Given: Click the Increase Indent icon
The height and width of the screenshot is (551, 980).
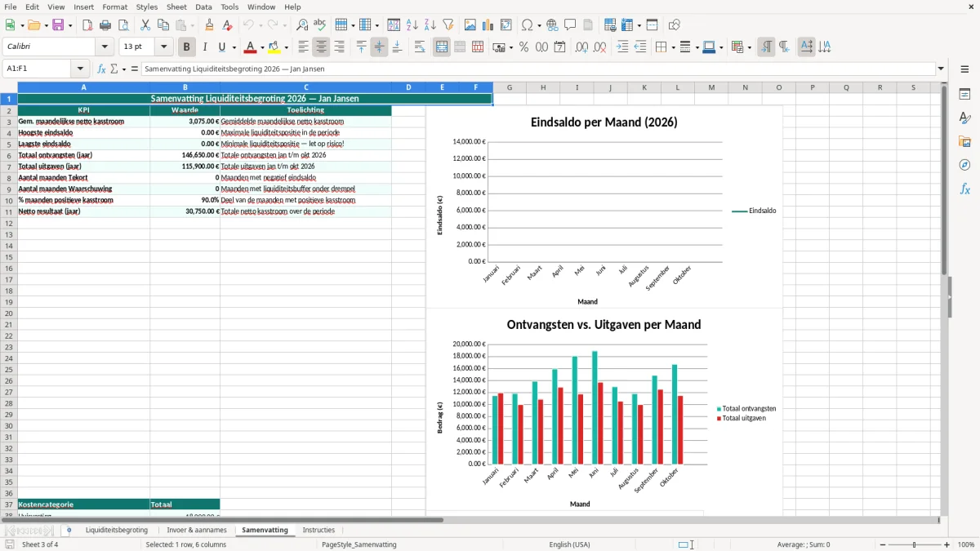Looking at the screenshot, I should coord(622,47).
